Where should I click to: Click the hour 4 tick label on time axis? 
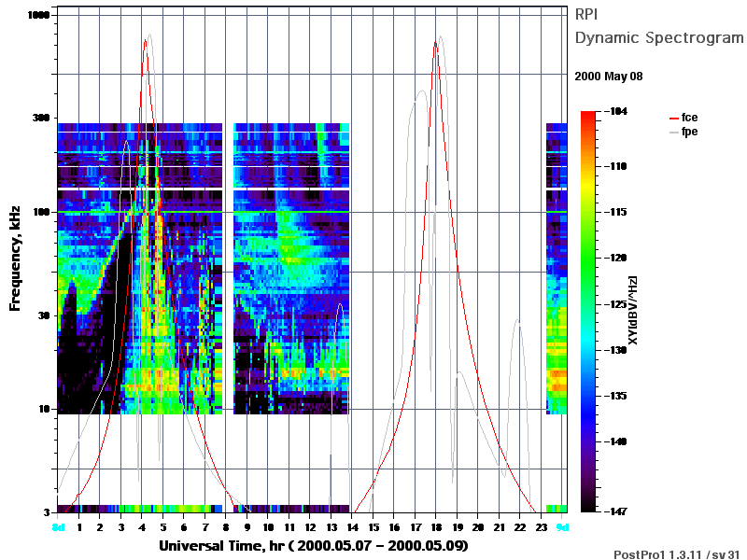142,527
